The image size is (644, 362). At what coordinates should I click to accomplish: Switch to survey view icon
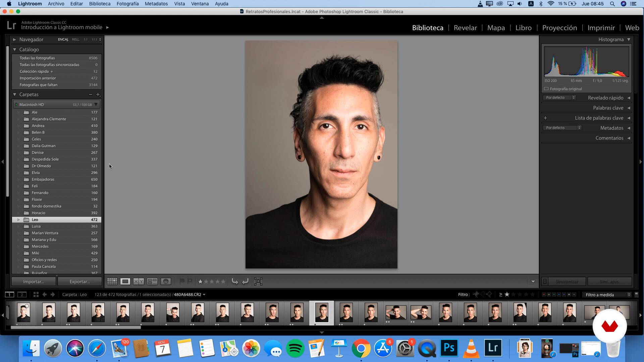point(152,282)
